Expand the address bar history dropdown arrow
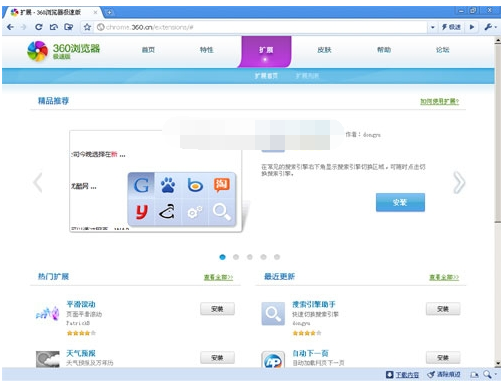501x383 pixels. [432, 27]
